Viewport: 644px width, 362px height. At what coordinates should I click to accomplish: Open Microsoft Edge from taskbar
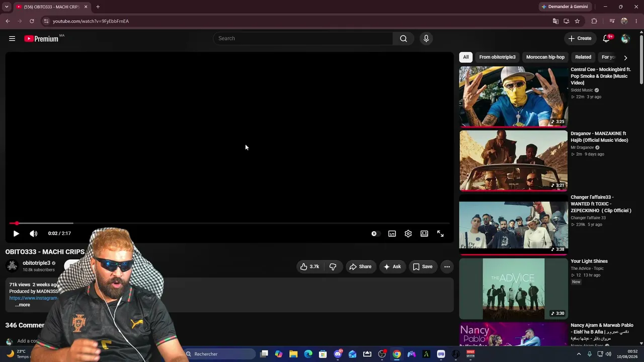tap(308, 354)
